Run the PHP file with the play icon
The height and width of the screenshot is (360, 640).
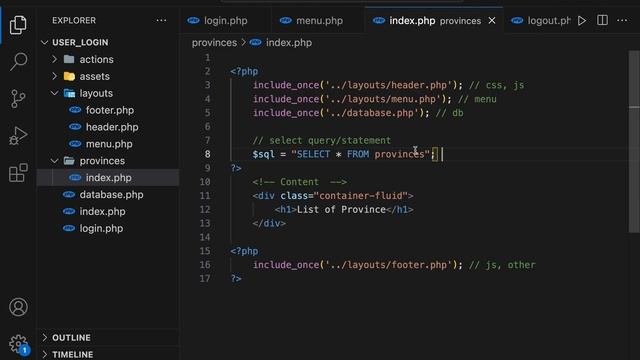coord(582,20)
